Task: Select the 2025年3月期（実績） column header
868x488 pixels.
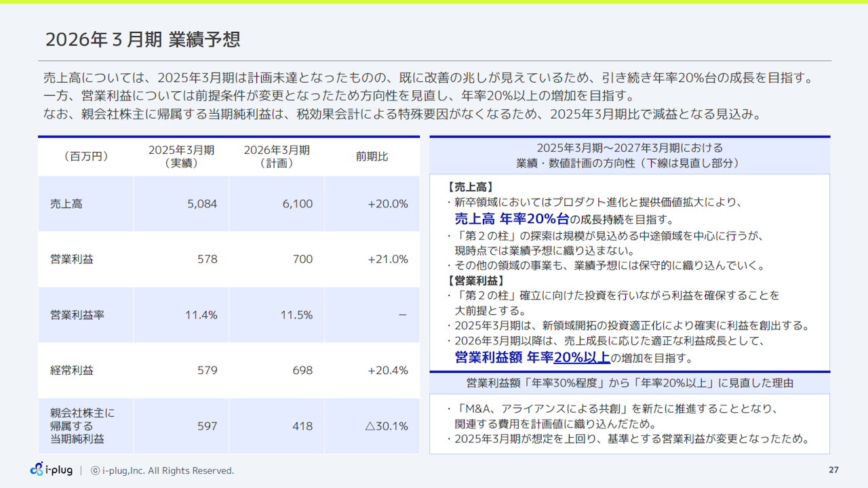Action: 181,157
